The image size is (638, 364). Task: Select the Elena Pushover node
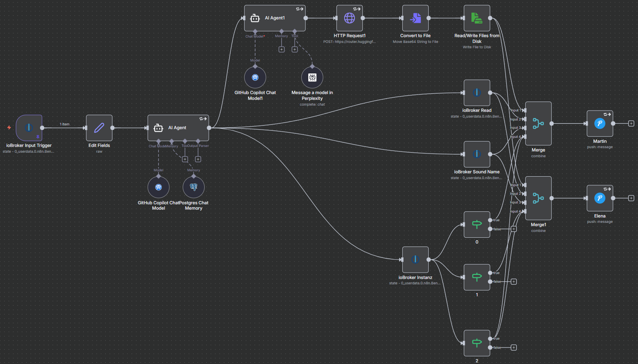pyautogui.click(x=600, y=198)
